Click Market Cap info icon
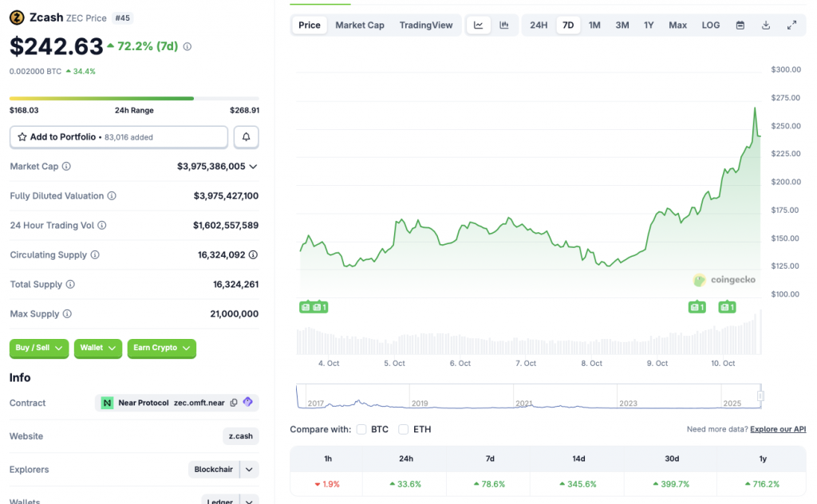Image resolution: width=817 pixels, height=504 pixels. click(x=66, y=167)
